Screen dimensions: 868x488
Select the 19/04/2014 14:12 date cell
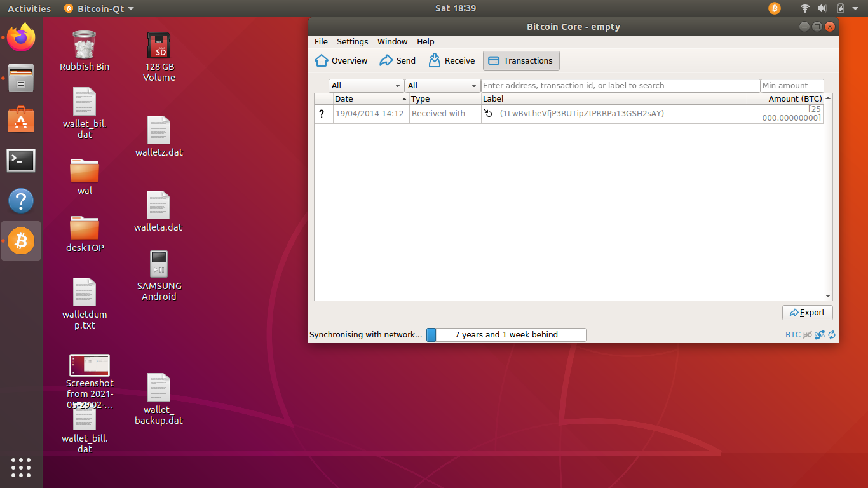370,114
